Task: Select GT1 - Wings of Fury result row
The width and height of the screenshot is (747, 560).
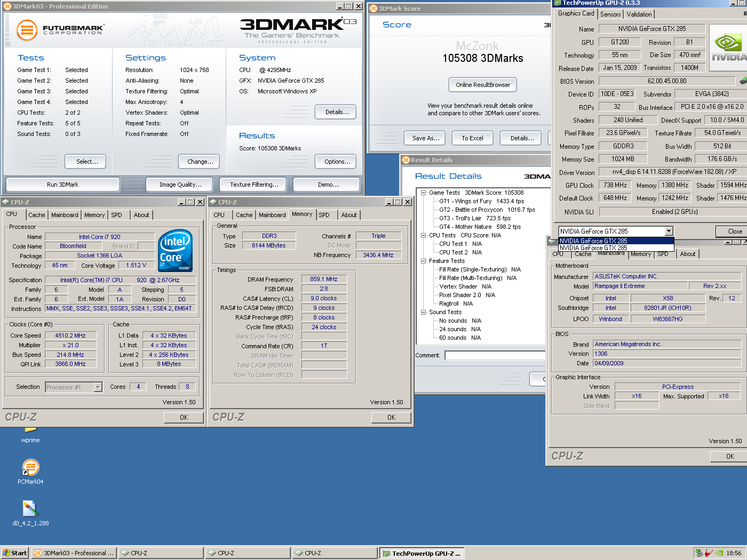Action: [x=481, y=201]
